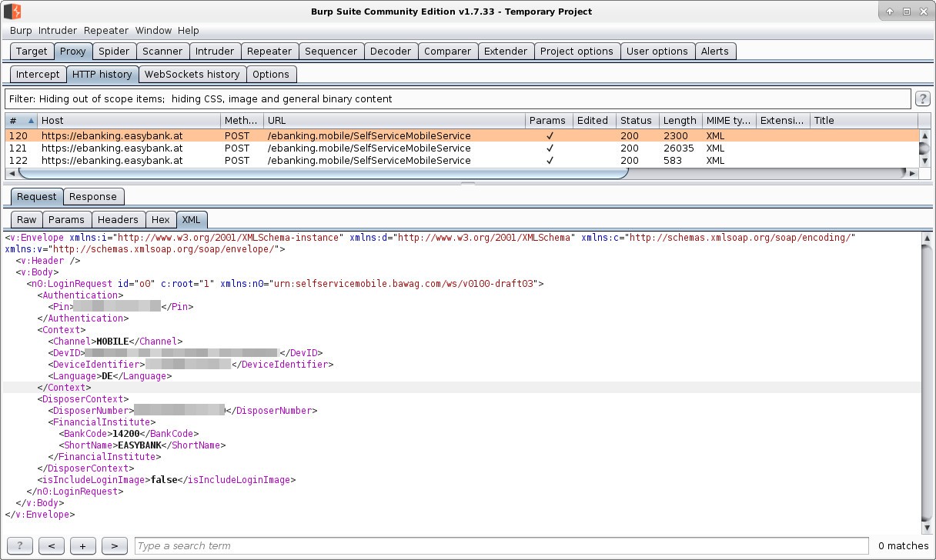Select the proxy Options sub-tab
936x560 pixels.
271,75
